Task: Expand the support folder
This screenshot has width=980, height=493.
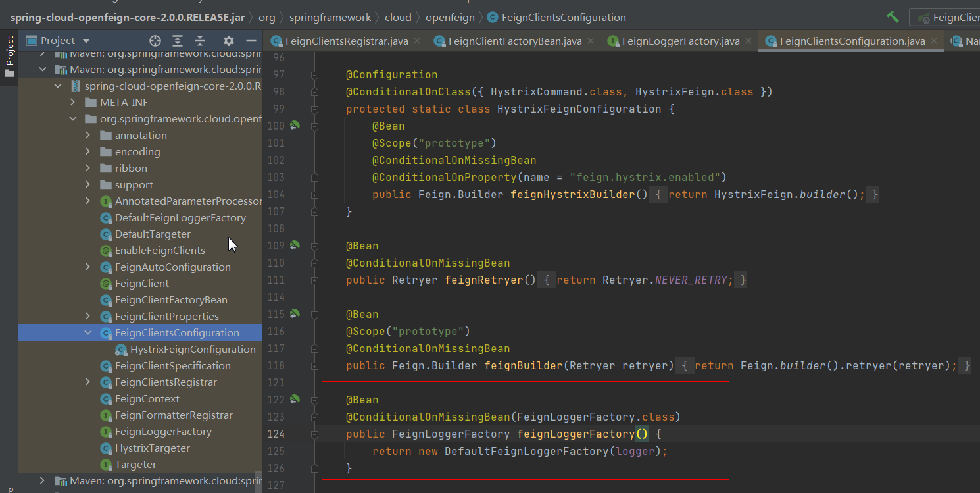Action: (x=88, y=185)
